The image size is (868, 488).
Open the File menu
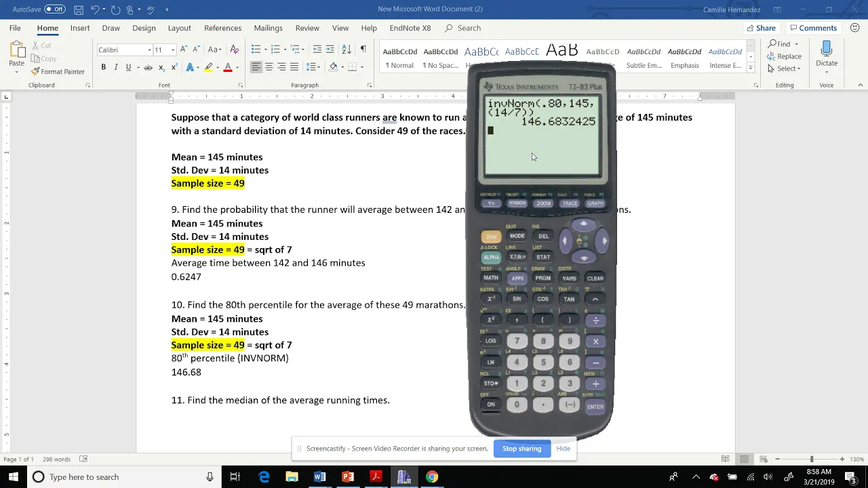(15, 28)
